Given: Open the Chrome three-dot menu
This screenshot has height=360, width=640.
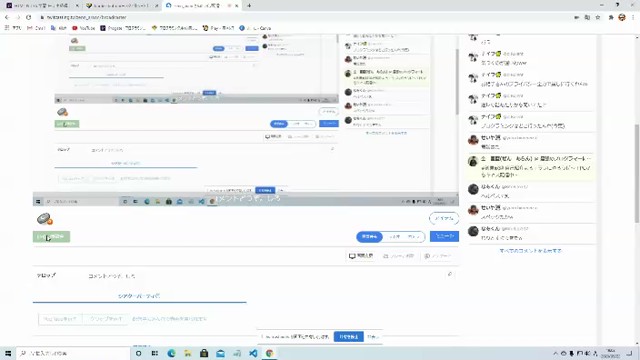Looking at the screenshot, I should tap(633, 17).
